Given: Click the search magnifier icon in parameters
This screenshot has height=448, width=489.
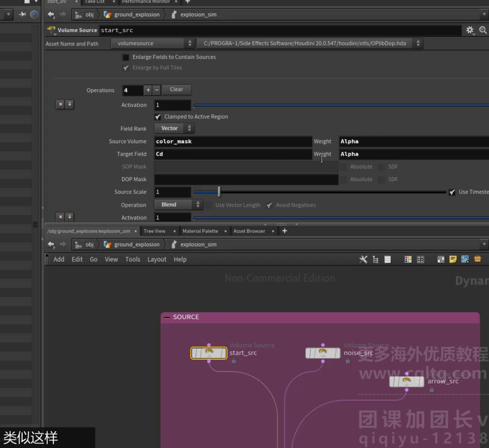Looking at the screenshot, I should 483,30.
